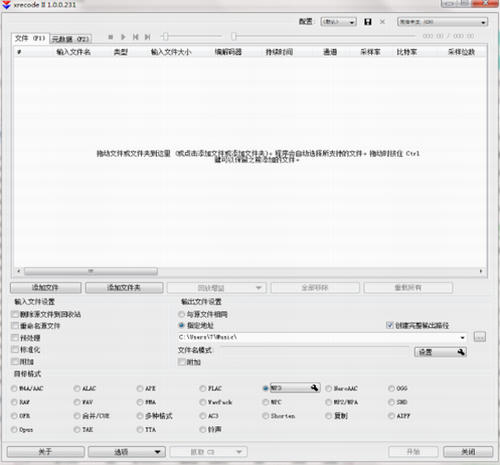Click the next track icon
This screenshot has width=500, height=465.
(147, 37)
